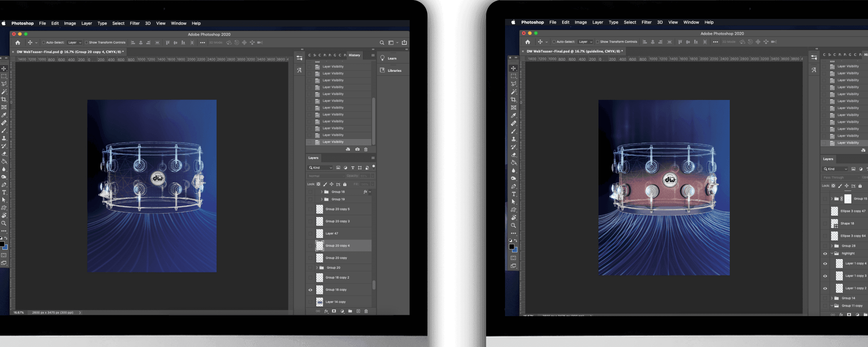Screen dimensions: 868x347
Task: Select the Frame tool in the right window
Action: [x=514, y=108]
